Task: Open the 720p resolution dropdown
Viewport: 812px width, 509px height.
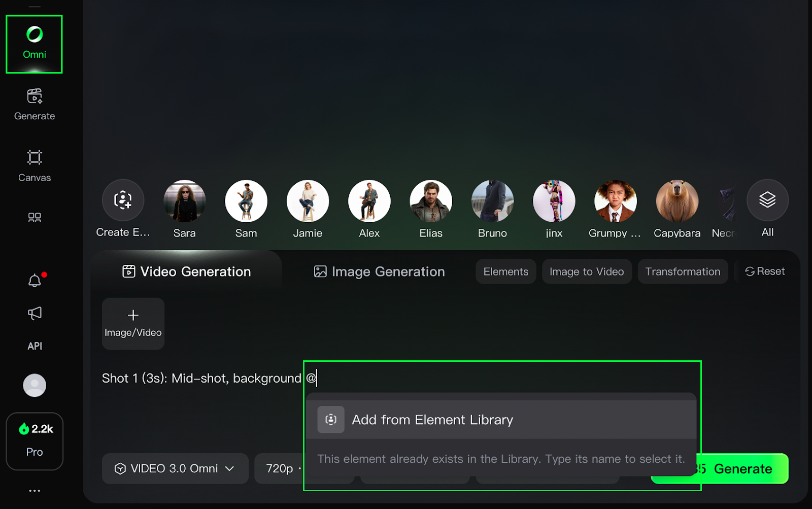Action: (x=280, y=468)
